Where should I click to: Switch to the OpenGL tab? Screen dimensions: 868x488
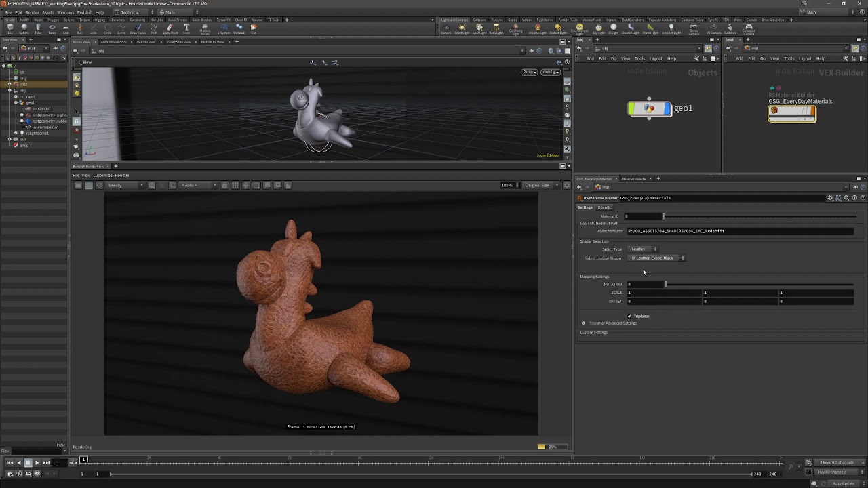tap(604, 207)
